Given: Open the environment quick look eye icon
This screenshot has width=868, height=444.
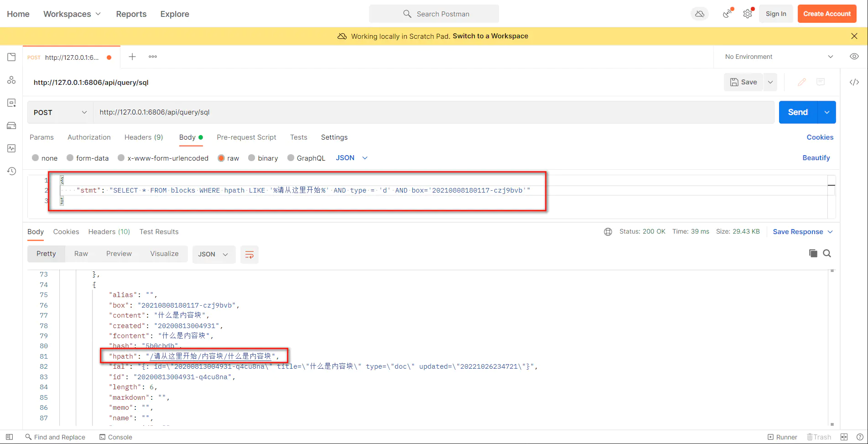Looking at the screenshot, I should coord(854,57).
